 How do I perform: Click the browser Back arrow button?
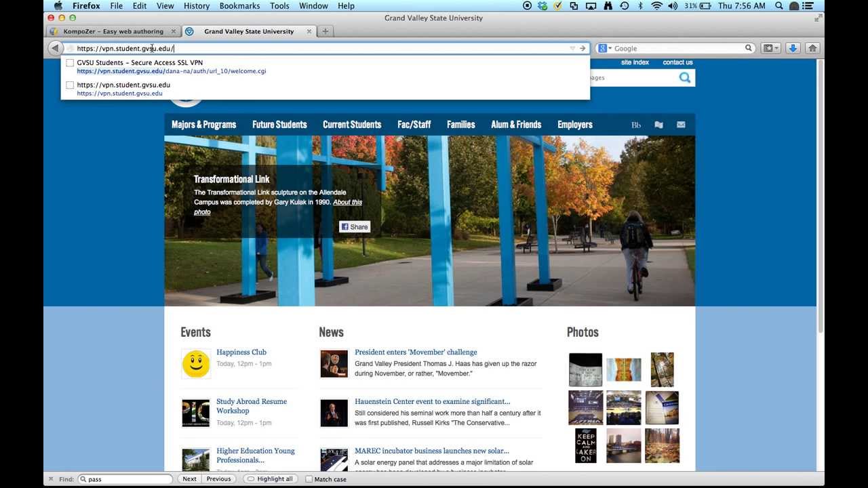[x=55, y=48]
